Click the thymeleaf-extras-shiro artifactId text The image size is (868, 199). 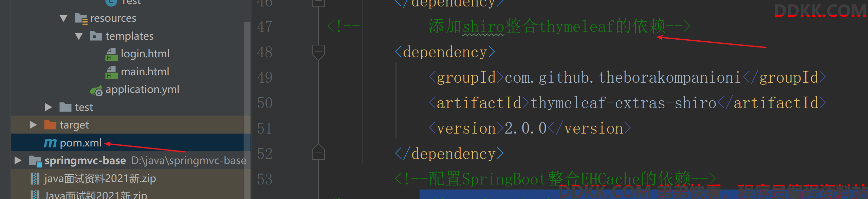[x=623, y=103]
